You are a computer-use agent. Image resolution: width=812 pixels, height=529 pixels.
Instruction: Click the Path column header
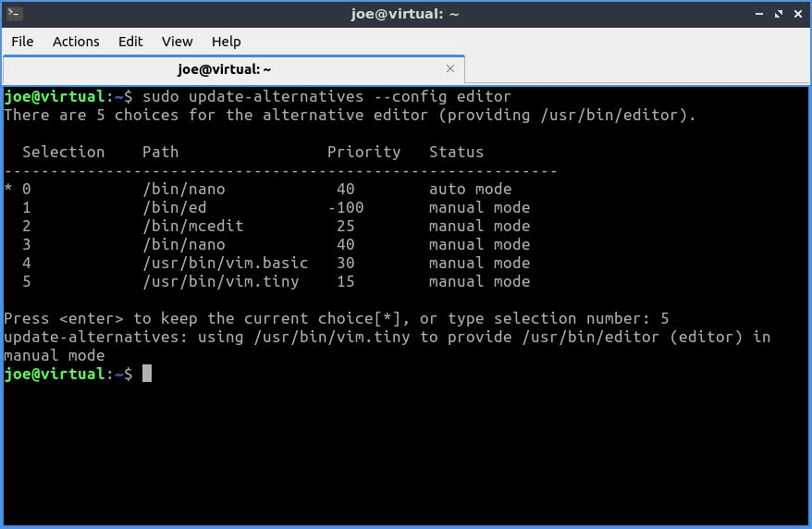coord(161,153)
